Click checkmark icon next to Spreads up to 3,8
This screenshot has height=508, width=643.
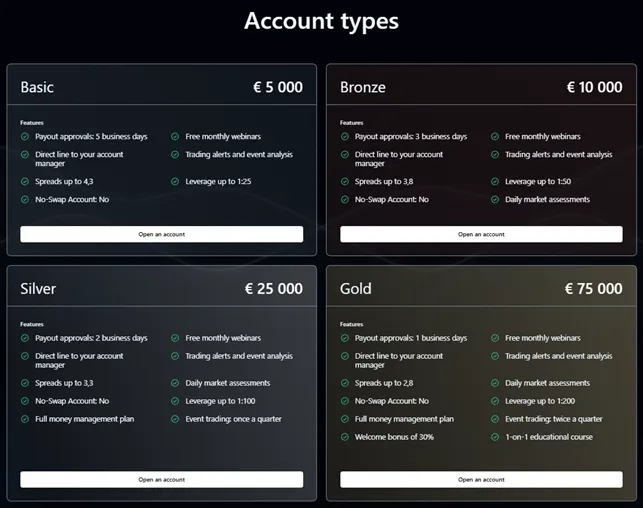(345, 182)
